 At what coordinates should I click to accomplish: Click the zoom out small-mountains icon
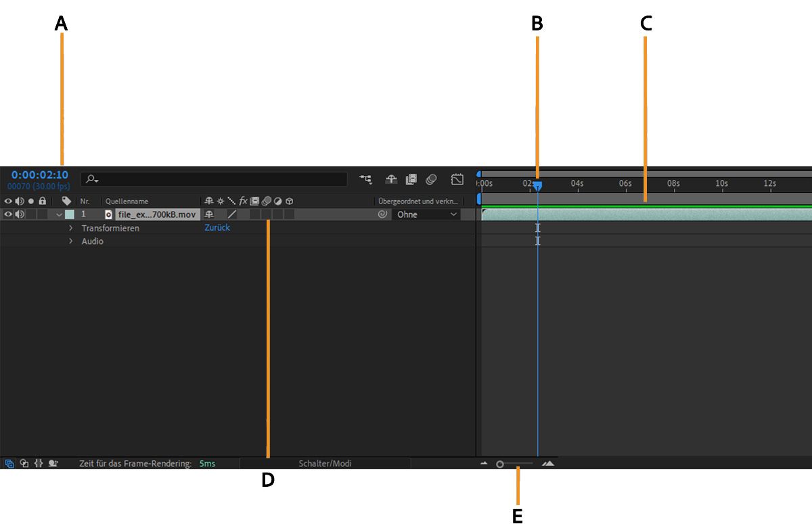pos(484,464)
